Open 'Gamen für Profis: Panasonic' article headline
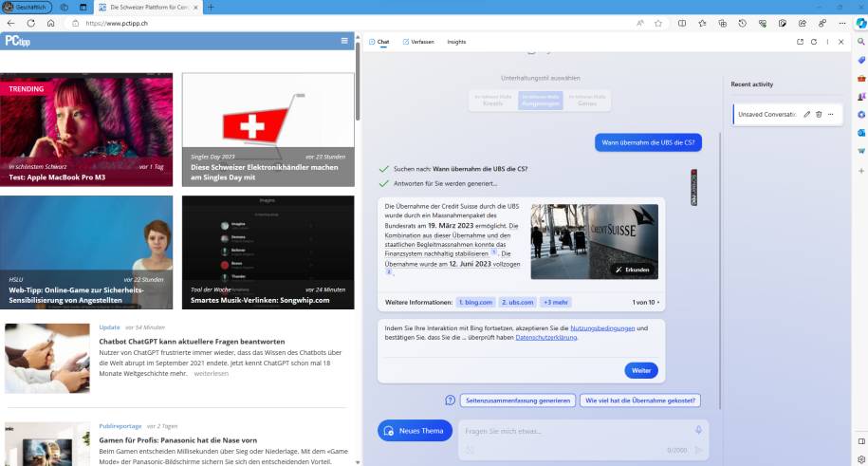Screen dimensions: 868x466 tap(177, 440)
